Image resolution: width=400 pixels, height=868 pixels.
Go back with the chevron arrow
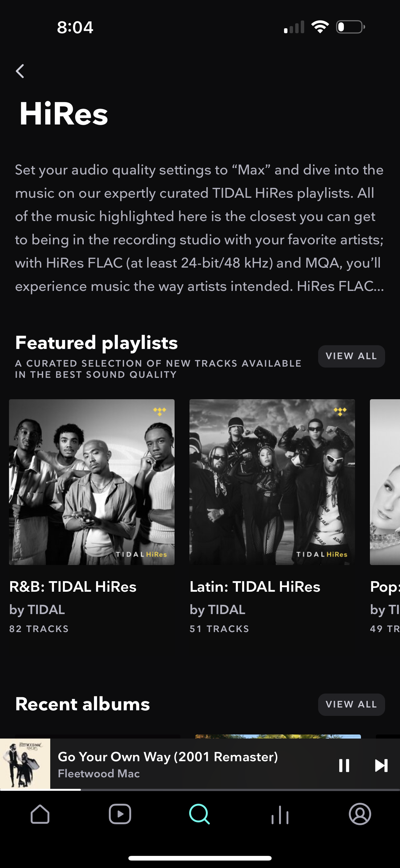pos(20,70)
